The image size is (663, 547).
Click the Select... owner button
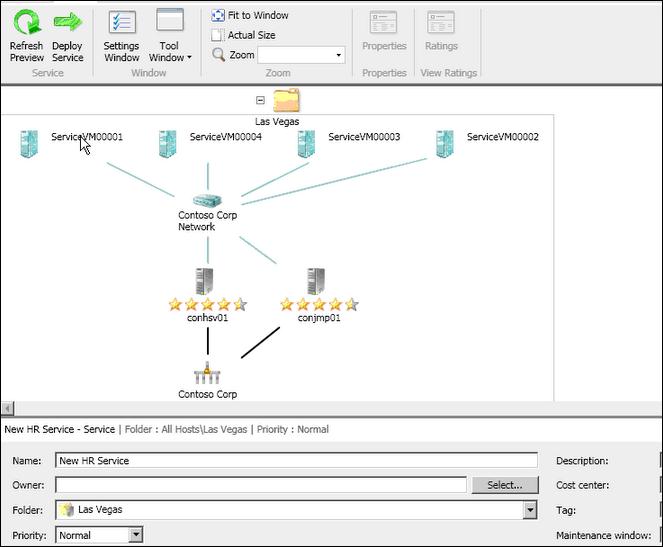click(x=505, y=485)
